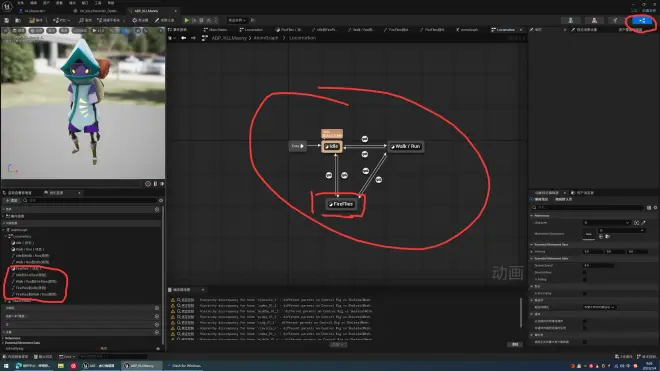The width and height of the screenshot is (660, 371).
Task: Select the FireFlies state node
Action: [x=341, y=204]
